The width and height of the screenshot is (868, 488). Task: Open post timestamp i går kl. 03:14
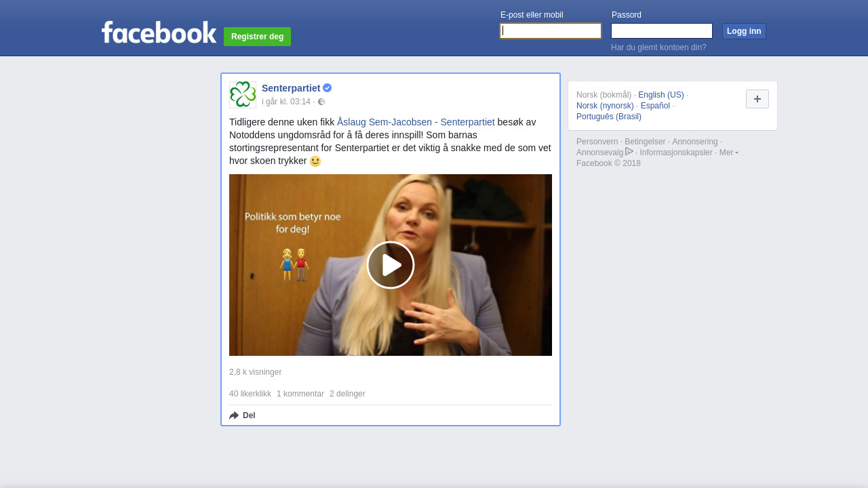286,102
